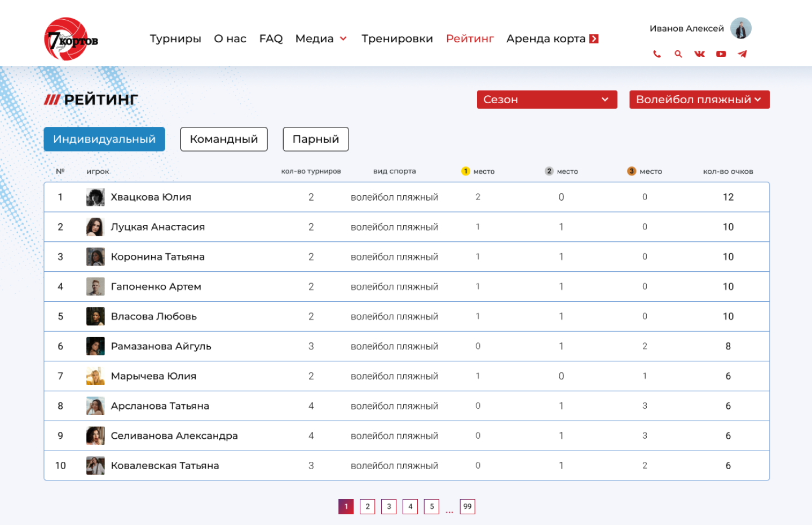Open the VK social link icon
The height and width of the screenshot is (525, 812).
coord(699,54)
